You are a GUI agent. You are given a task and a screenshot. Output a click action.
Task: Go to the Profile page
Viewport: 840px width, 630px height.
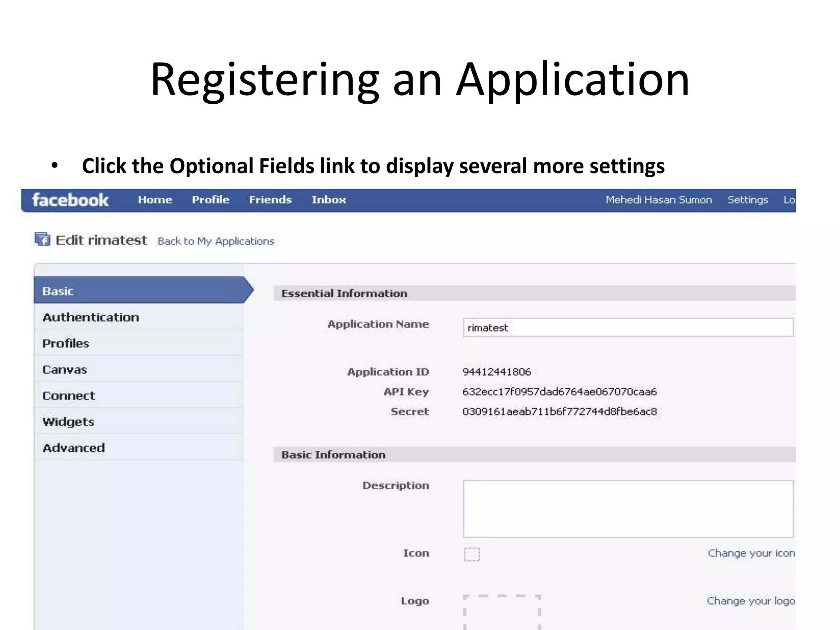coord(210,200)
